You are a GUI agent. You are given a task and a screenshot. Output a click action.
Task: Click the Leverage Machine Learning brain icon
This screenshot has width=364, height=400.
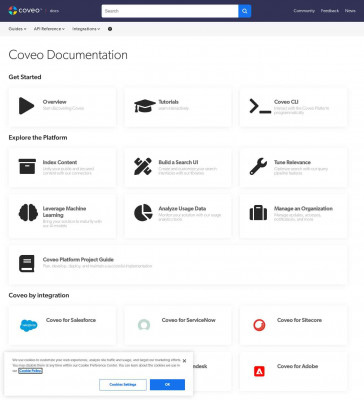(x=28, y=213)
